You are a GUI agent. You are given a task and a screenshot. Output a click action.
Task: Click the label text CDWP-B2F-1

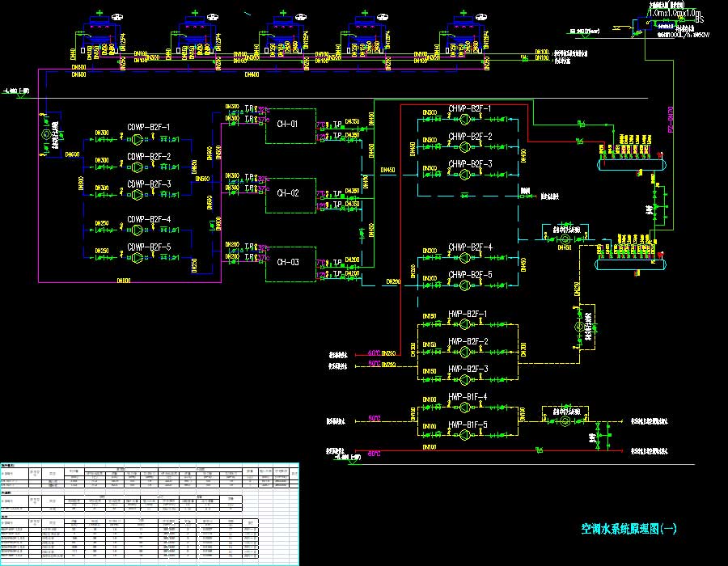(149, 127)
